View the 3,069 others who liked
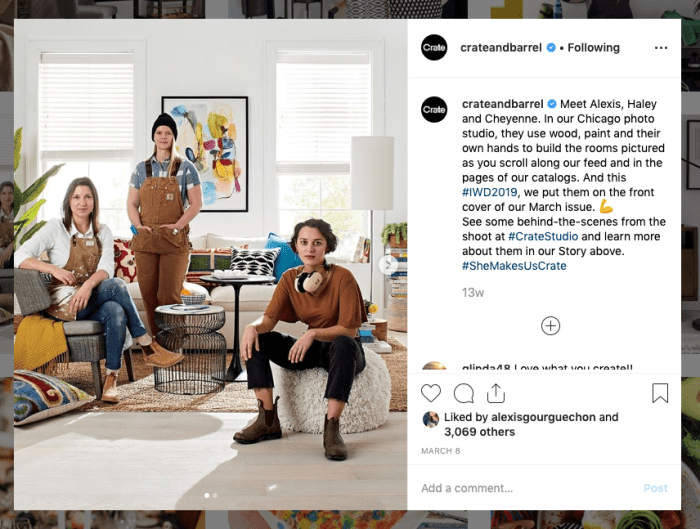Image resolution: width=700 pixels, height=529 pixels. (479, 432)
